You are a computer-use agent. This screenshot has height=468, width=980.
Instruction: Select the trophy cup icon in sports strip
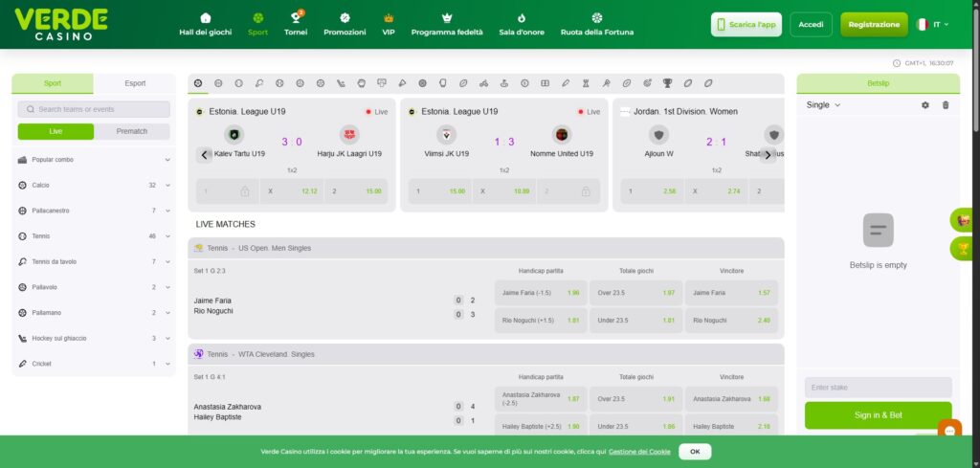point(667,83)
